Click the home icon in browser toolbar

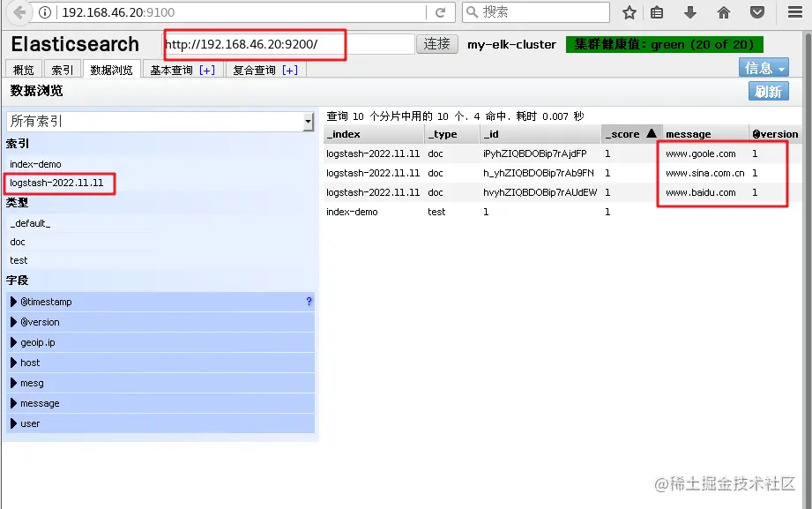[x=724, y=13]
